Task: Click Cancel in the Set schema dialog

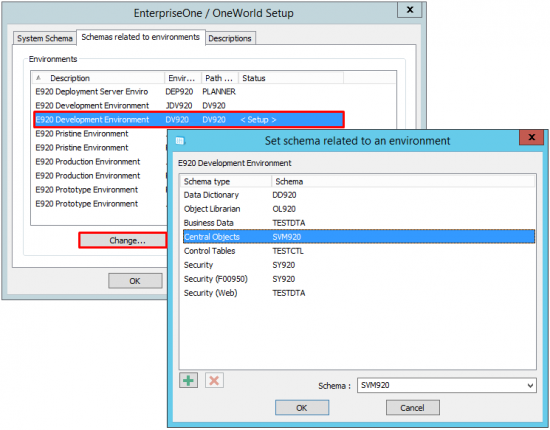Action: click(x=412, y=408)
